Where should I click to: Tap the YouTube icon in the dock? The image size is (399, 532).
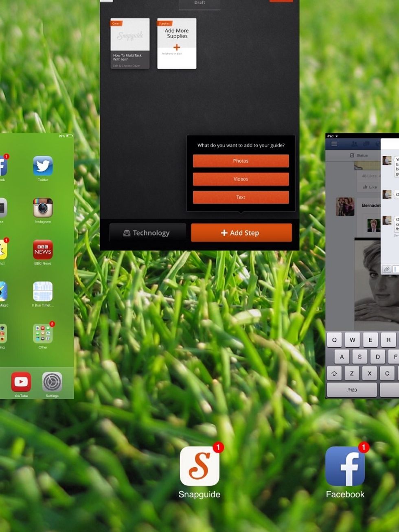tap(21, 382)
